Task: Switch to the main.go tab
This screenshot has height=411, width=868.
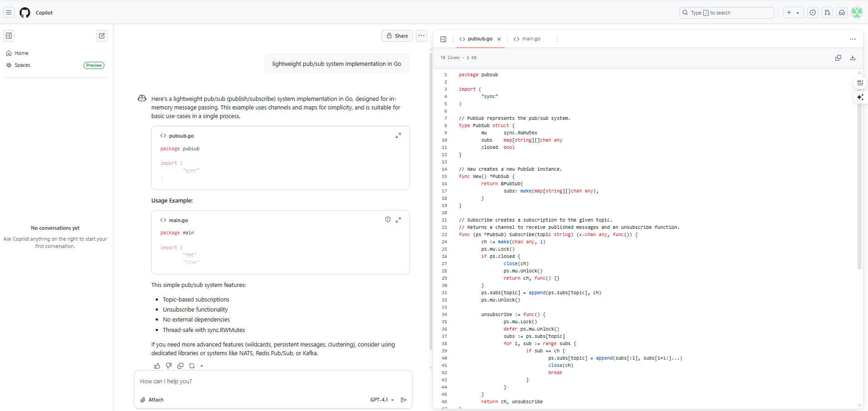Action: 527,39
